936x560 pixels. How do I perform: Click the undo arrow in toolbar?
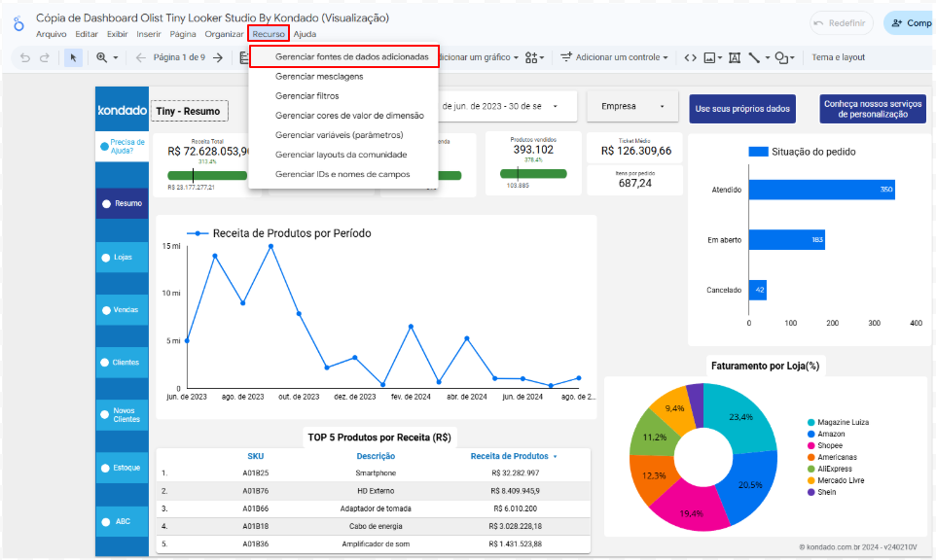[x=25, y=57]
